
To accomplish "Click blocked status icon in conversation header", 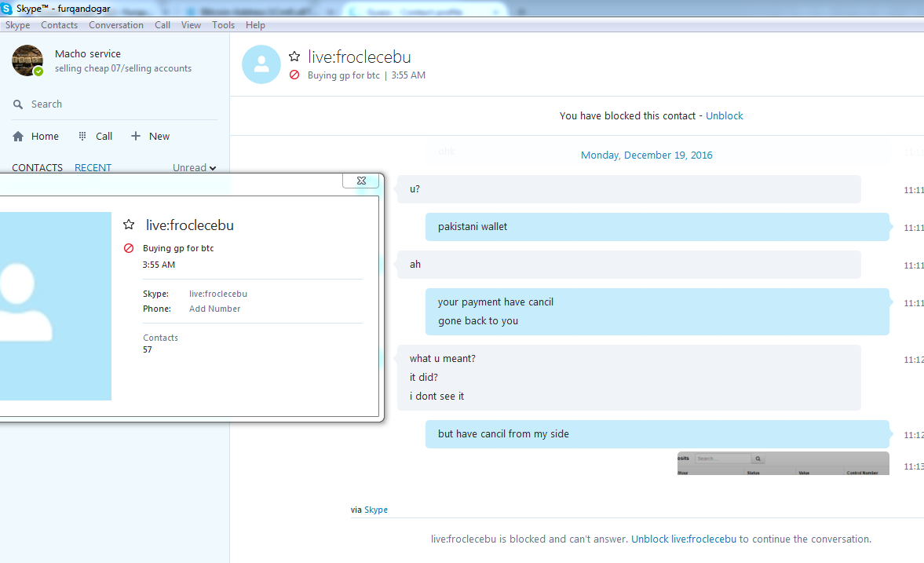I will pyautogui.click(x=294, y=75).
